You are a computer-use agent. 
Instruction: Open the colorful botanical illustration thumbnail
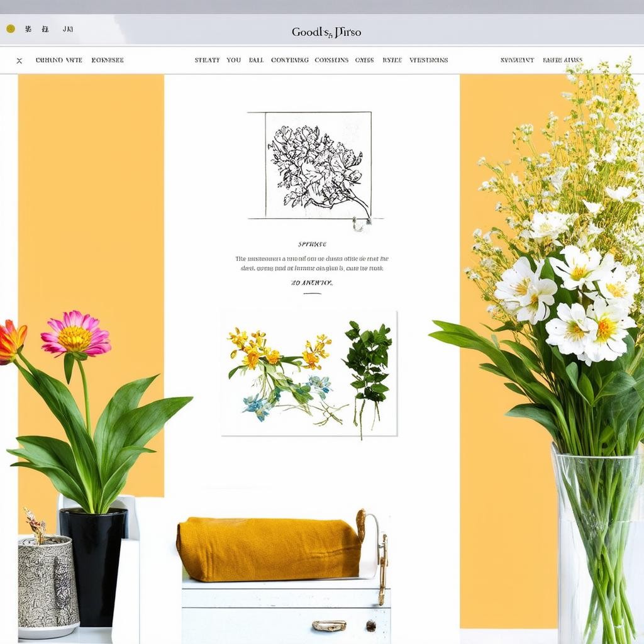309,373
